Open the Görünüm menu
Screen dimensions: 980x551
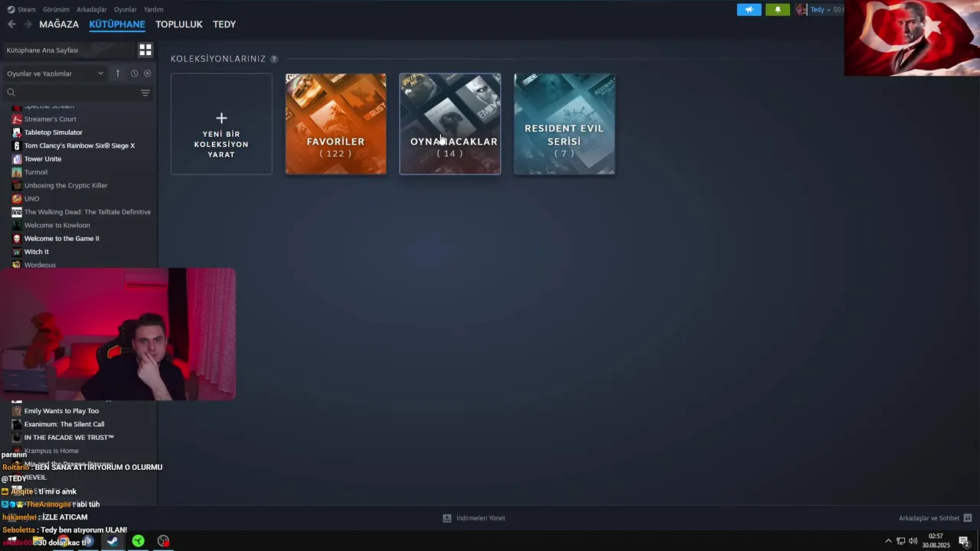point(56,9)
